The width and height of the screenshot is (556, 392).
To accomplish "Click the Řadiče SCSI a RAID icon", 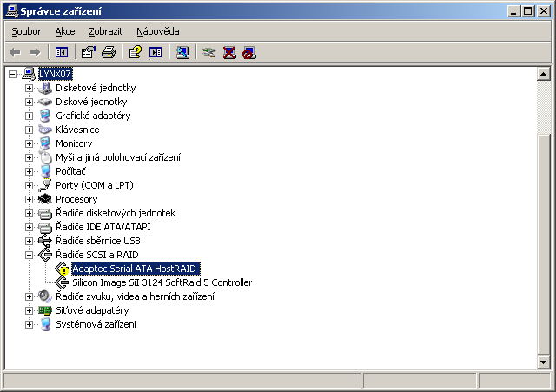I will [x=45, y=255].
